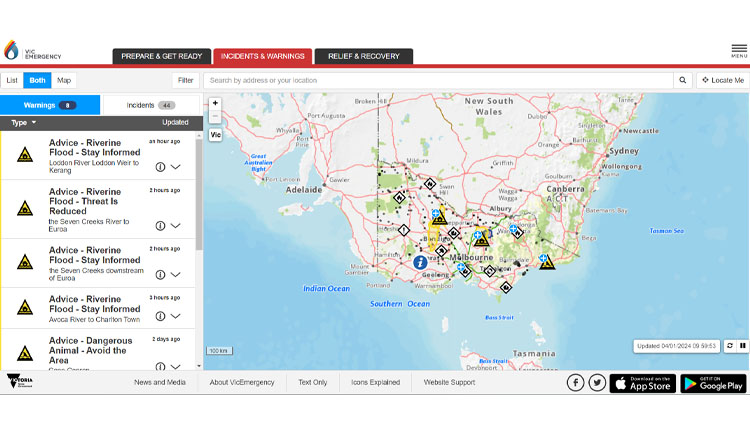Expand the Threat Is Reduced warning
Viewport: 750px width, 430px height.
pos(176,226)
